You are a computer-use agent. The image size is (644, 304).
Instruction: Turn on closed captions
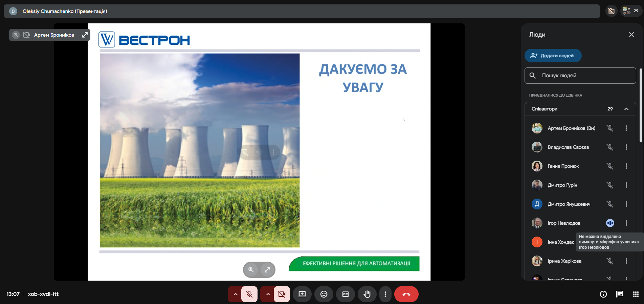tap(346, 294)
